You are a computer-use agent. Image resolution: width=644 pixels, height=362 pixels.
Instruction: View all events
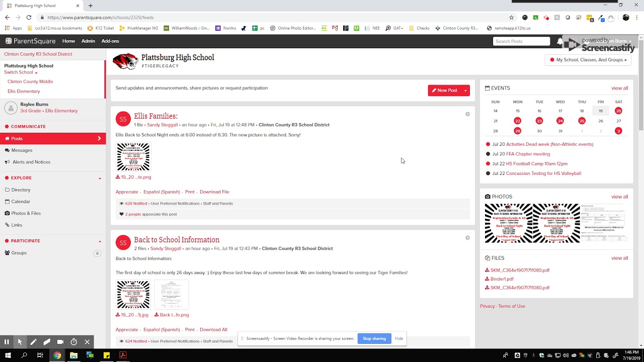coord(619,88)
